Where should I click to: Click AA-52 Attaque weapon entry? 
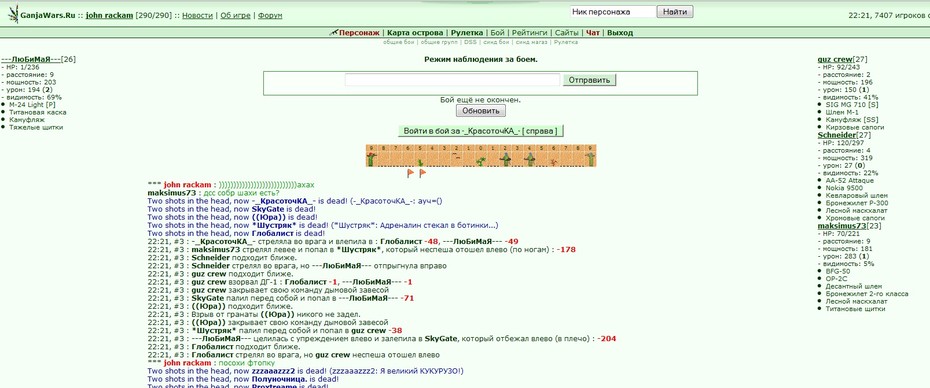click(849, 180)
